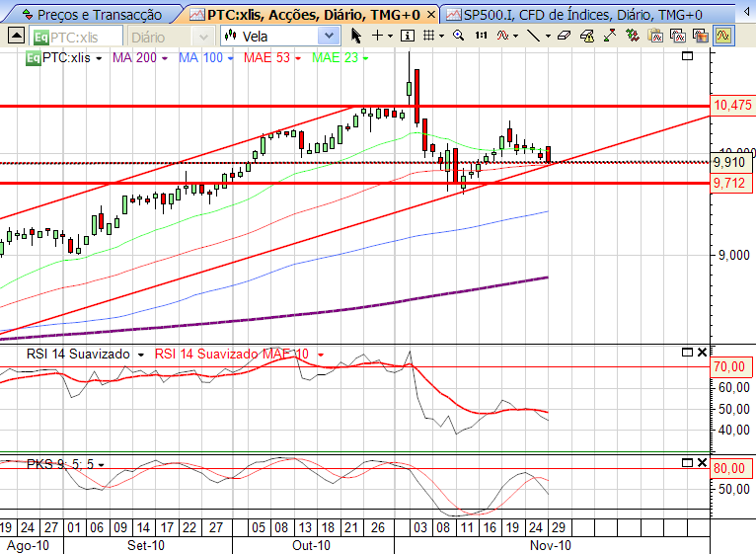Viewport: 756px width, 554px height.
Task: Click the RSI 70,00 level label
Action: pos(729,366)
